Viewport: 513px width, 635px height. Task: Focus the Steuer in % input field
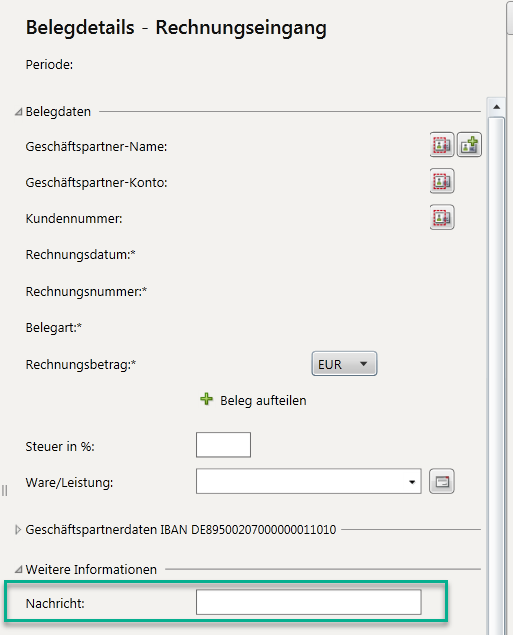224,445
